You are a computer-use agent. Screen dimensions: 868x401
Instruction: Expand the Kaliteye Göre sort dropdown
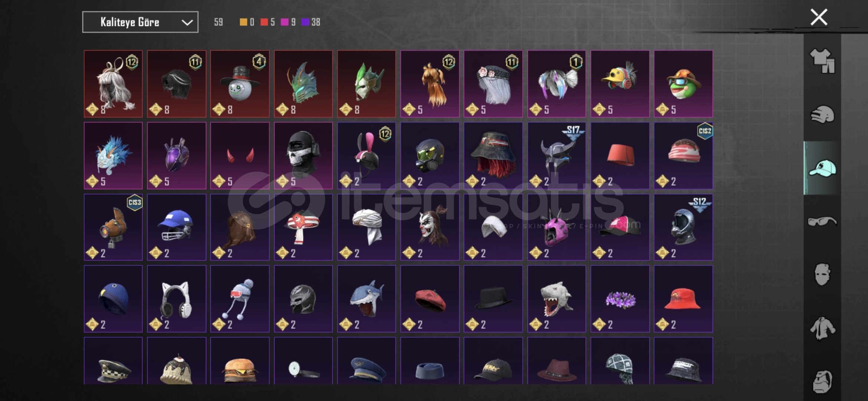click(140, 22)
